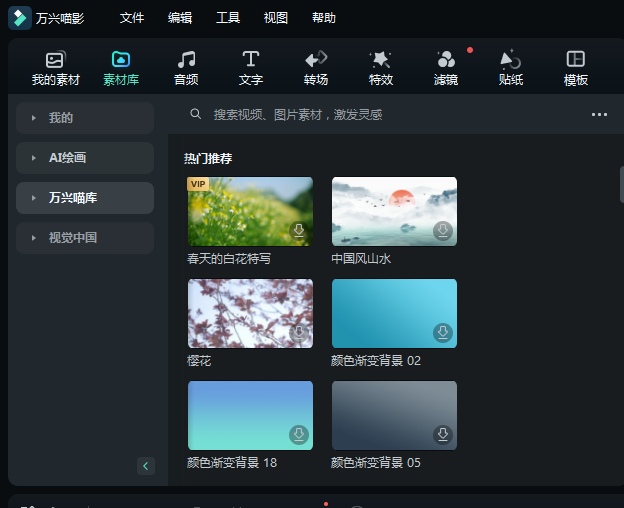Click the 颜色渐变背景 18 thumbnail

(x=250, y=415)
